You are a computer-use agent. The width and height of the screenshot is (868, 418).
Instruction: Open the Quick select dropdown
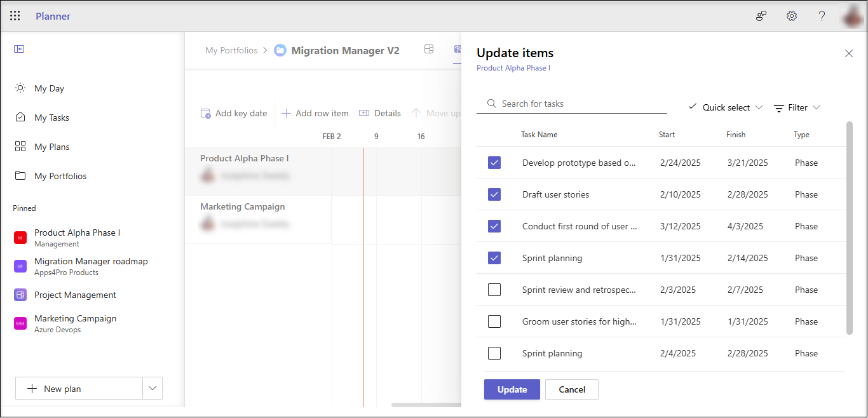pyautogui.click(x=725, y=107)
